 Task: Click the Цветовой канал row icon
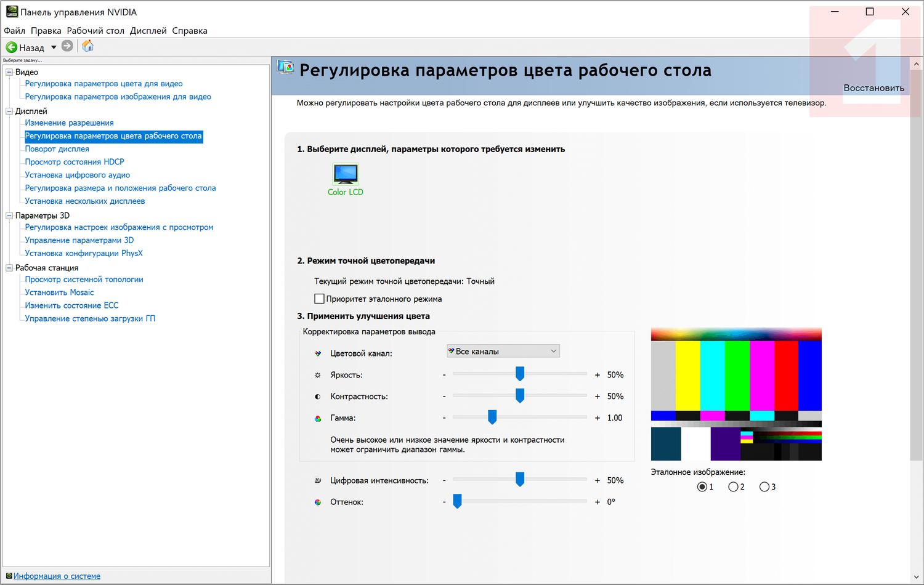318,353
